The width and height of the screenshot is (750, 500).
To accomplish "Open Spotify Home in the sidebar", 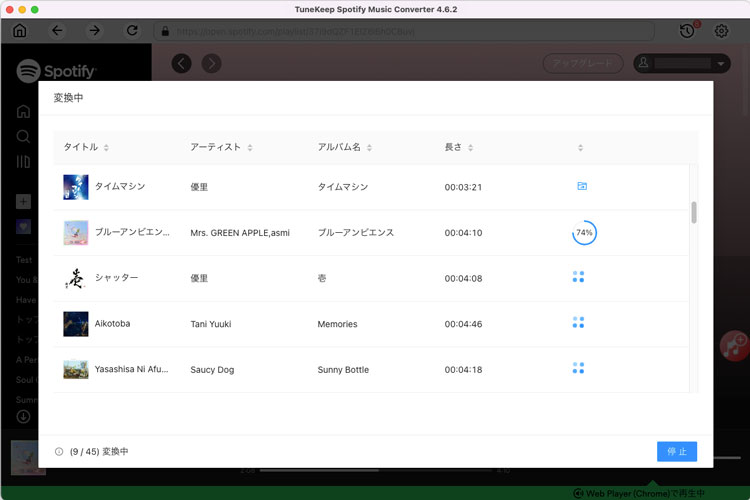I will click(23, 111).
